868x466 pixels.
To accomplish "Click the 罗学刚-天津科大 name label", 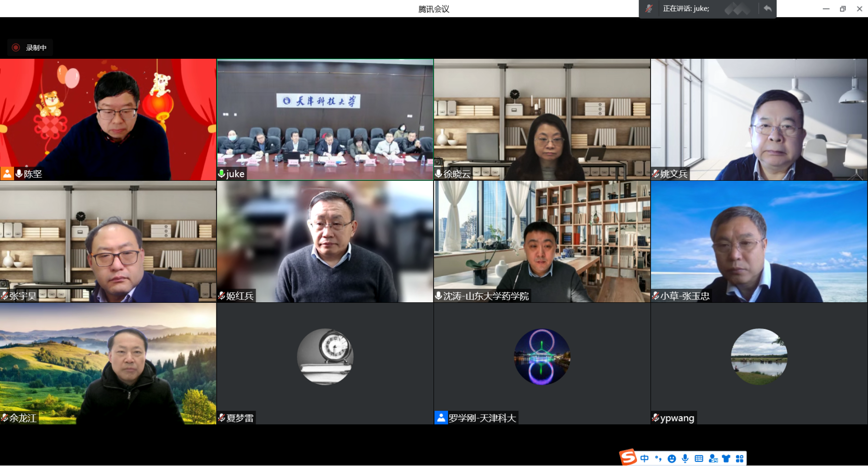I will coord(482,418).
